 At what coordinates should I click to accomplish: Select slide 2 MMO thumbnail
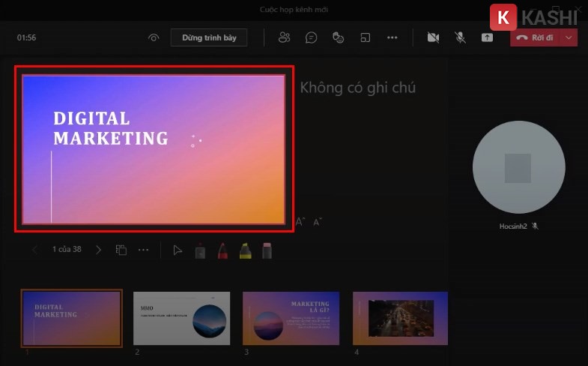[181, 318]
